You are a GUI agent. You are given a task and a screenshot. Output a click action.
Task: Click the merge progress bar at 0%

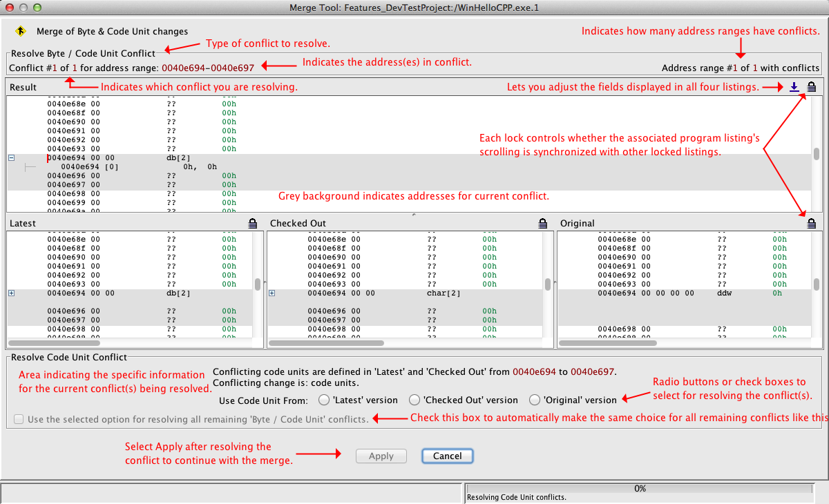click(x=640, y=488)
